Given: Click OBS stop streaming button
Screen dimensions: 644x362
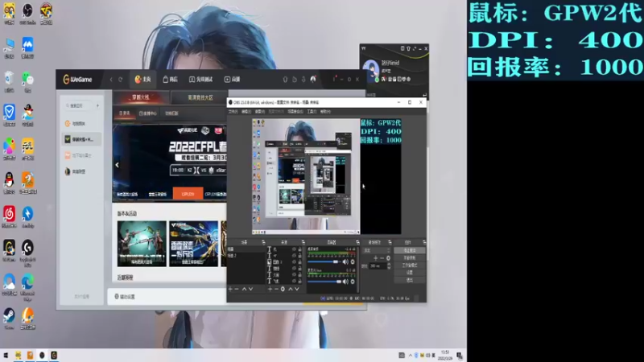Looking at the screenshot, I should [x=410, y=250].
